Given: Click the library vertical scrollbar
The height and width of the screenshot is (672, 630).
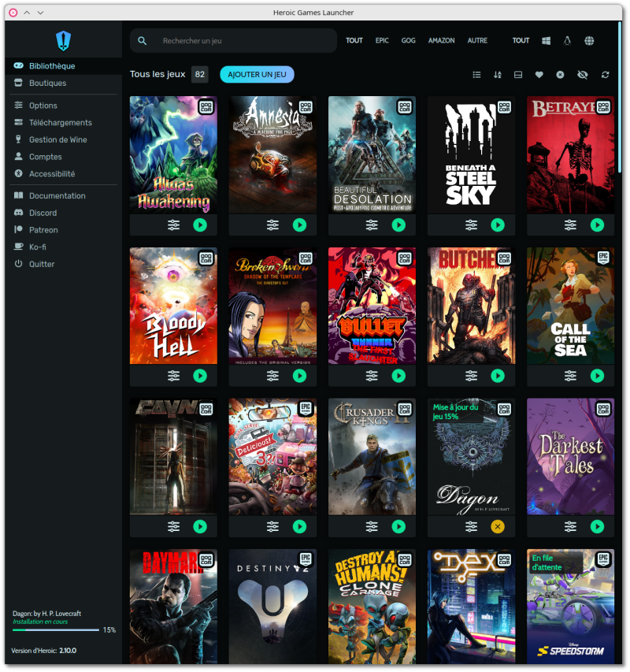Looking at the screenshot, I should click(620, 97).
